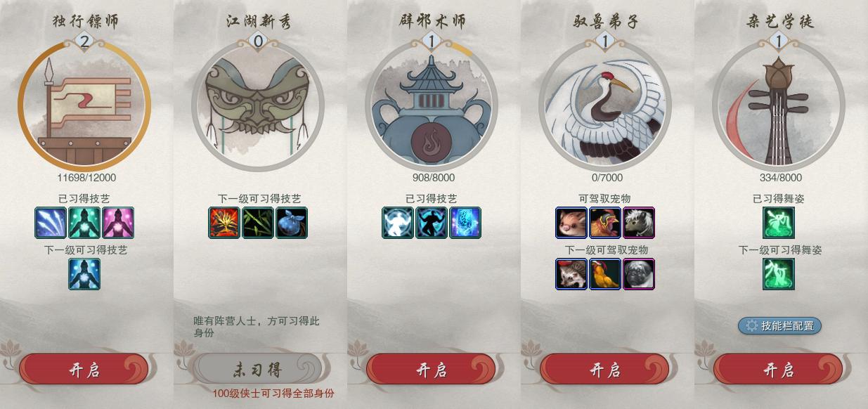
Task: Click the 开启 button under 独行镖师
Action: tap(84, 370)
